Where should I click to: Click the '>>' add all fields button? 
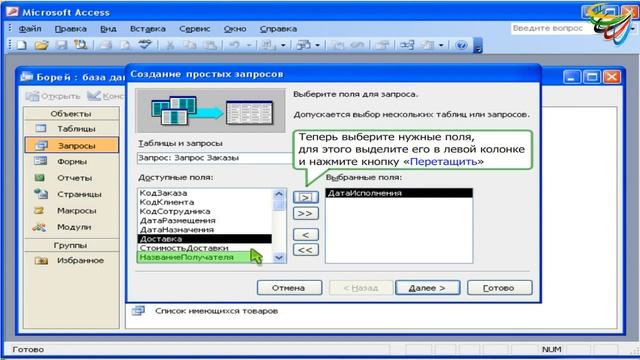click(305, 213)
